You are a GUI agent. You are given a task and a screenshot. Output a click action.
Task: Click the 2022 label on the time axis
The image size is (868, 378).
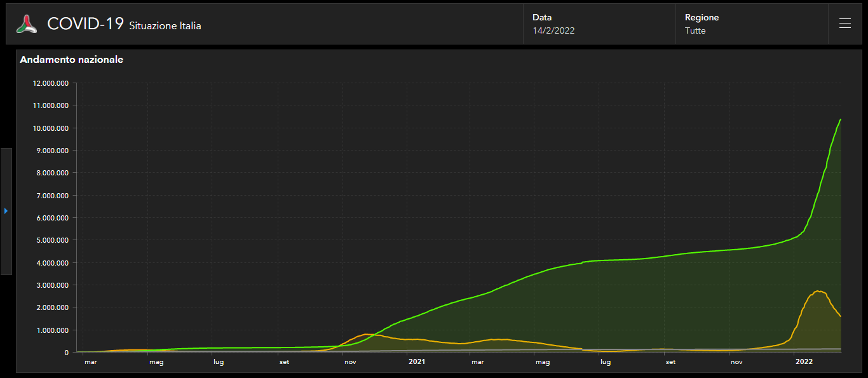(x=804, y=362)
